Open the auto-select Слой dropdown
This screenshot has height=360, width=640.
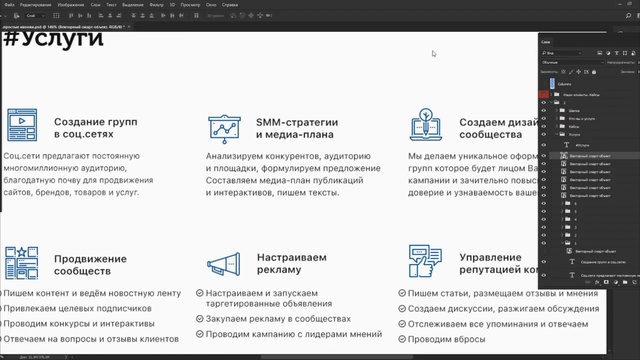(36, 16)
